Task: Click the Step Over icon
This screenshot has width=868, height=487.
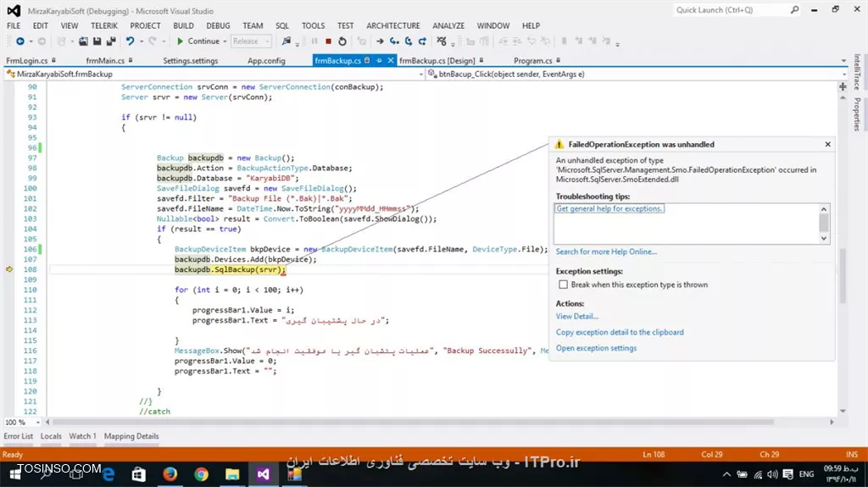Action: pos(409,41)
